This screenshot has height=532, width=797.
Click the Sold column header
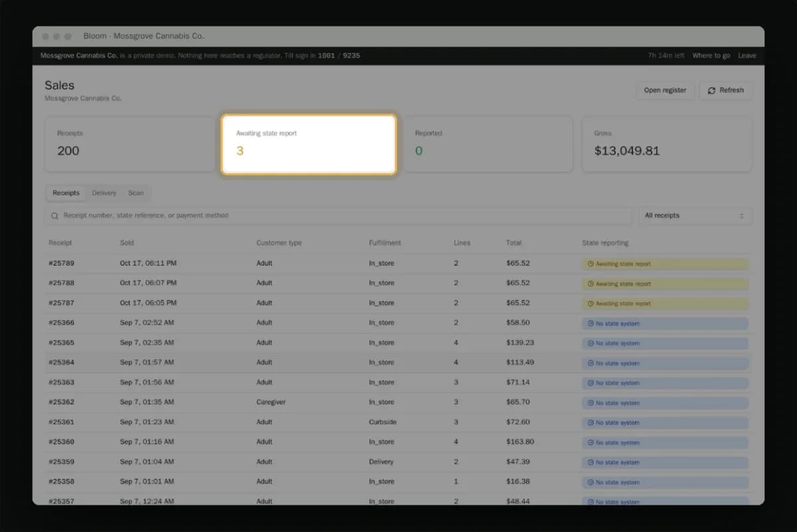127,243
